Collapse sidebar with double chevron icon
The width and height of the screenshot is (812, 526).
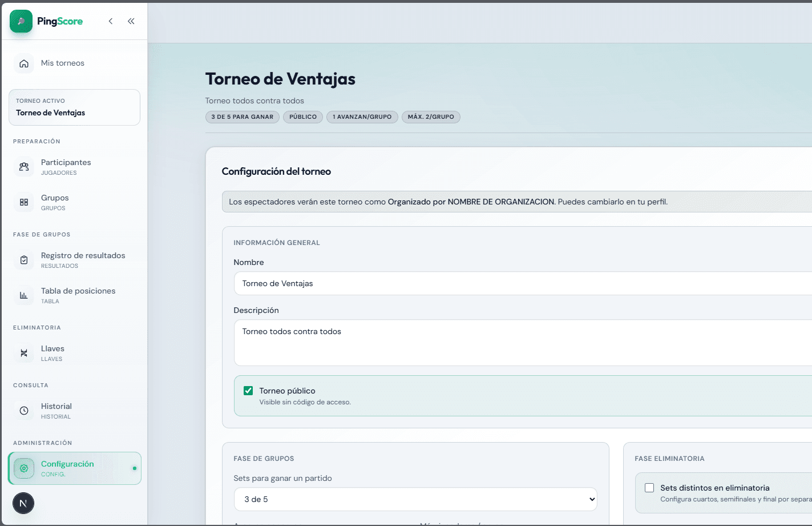[131, 21]
